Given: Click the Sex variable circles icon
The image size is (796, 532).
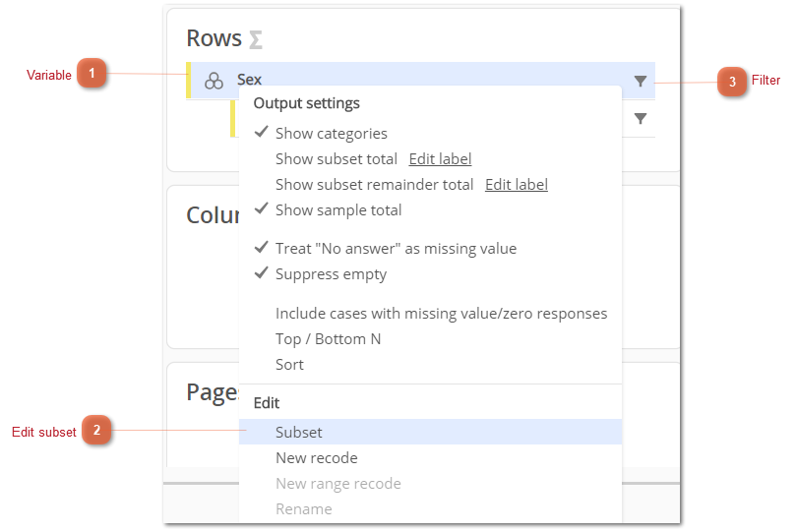Looking at the screenshot, I should (214, 81).
